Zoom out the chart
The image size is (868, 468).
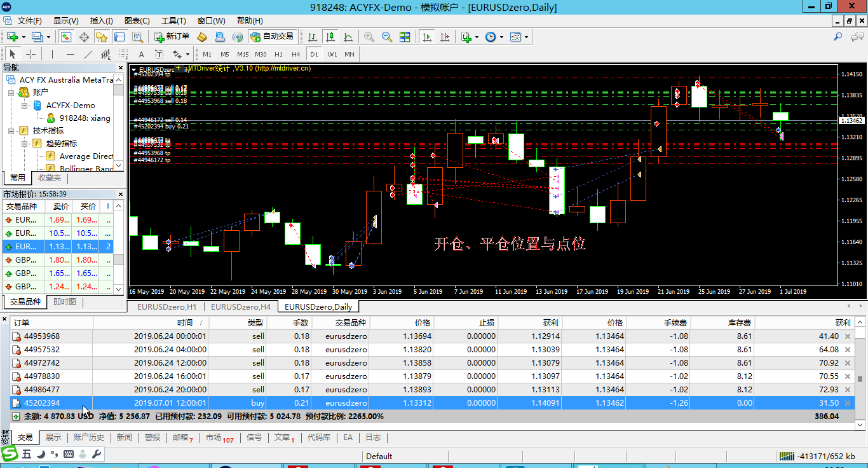coord(387,37)
